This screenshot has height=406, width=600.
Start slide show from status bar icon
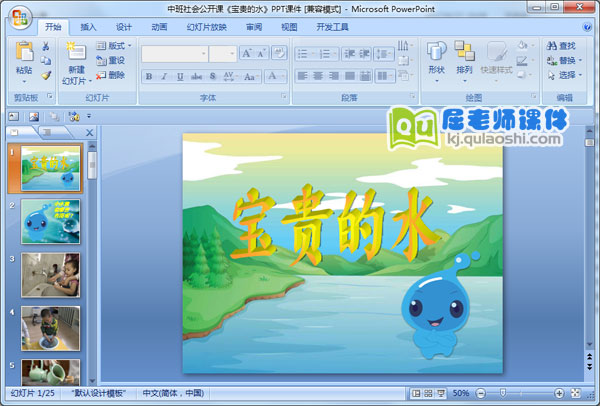[x=441, y=393]
